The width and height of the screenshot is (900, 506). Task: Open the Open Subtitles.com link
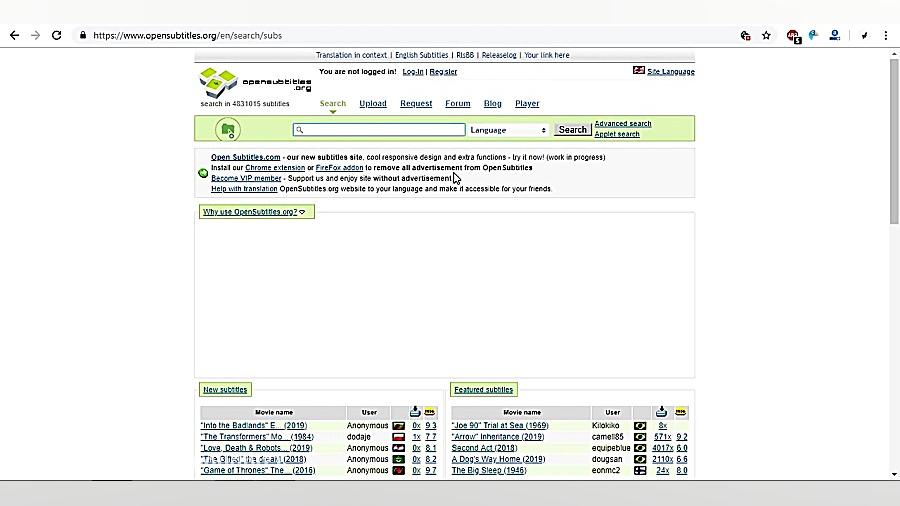point(246,157)
